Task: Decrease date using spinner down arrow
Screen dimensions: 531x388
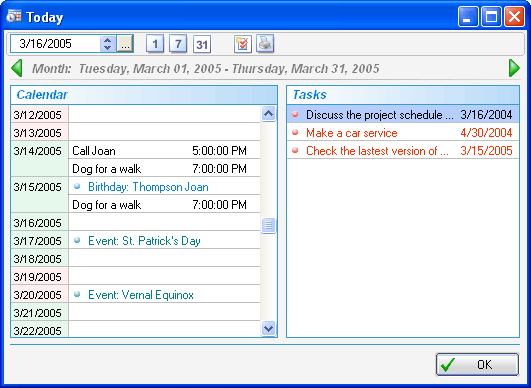Action: coord(108,48)
